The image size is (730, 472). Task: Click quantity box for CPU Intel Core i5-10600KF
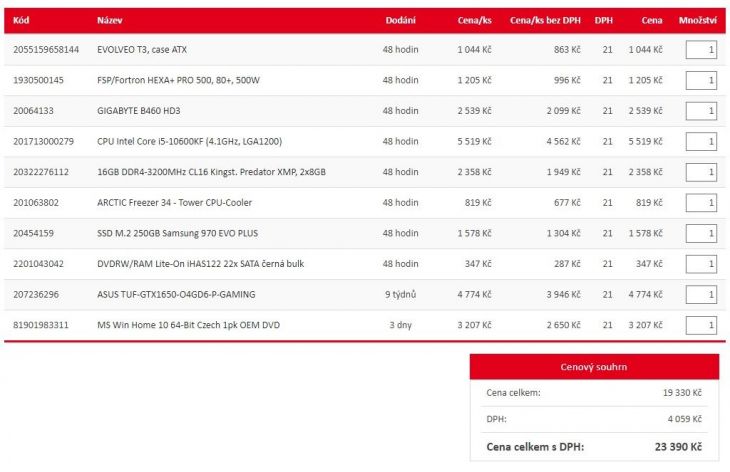click(x=701, y=142)
